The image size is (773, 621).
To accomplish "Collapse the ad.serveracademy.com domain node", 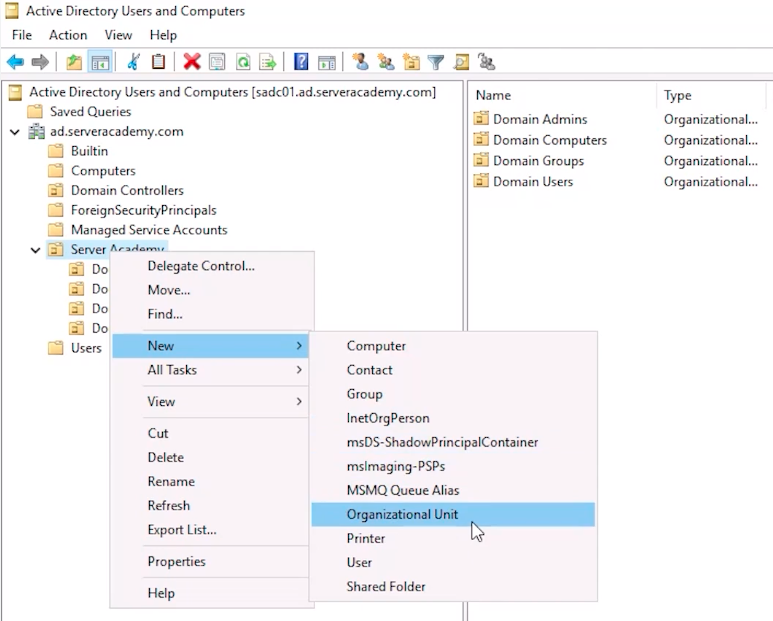I will click(x=15, y=132).
